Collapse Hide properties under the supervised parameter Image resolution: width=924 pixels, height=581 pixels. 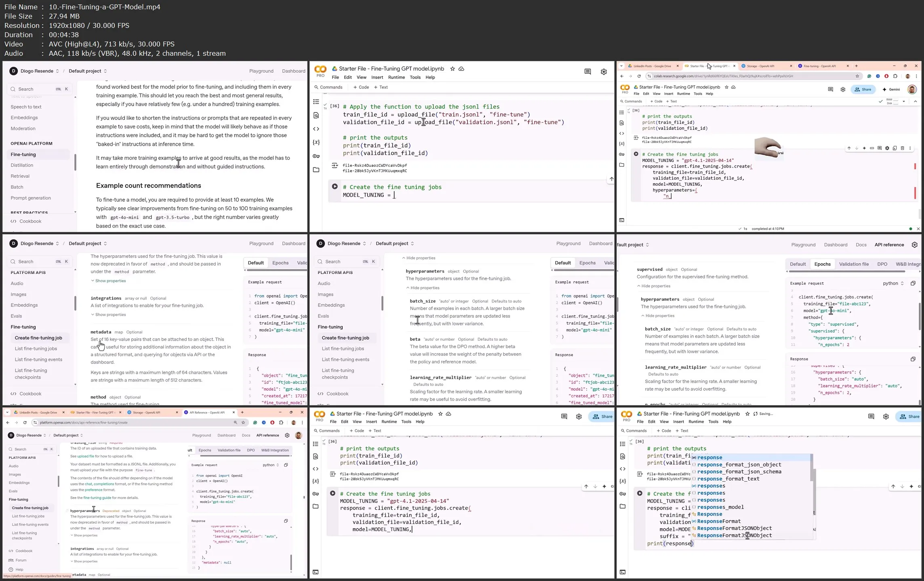tap(653, 286)
